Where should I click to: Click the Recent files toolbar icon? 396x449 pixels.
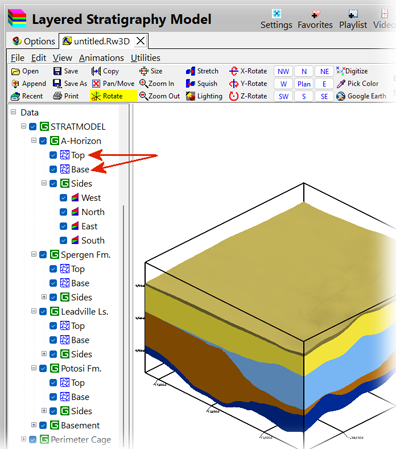(x=15, y=96)
